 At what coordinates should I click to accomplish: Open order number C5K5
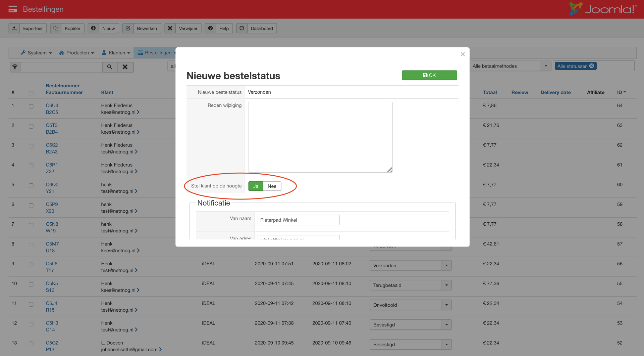pos(52,283)
